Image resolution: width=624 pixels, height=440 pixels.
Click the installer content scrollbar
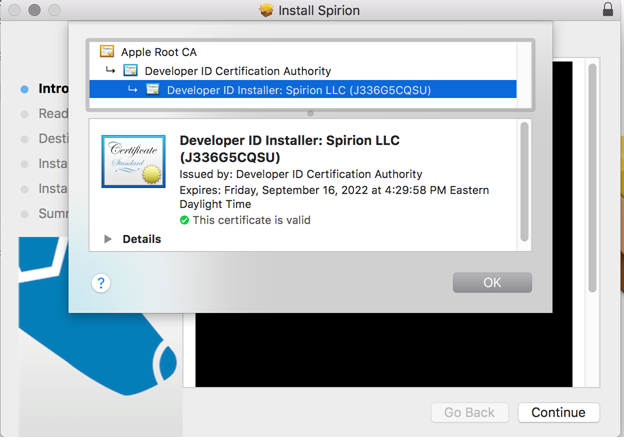[x=592, y=178]
